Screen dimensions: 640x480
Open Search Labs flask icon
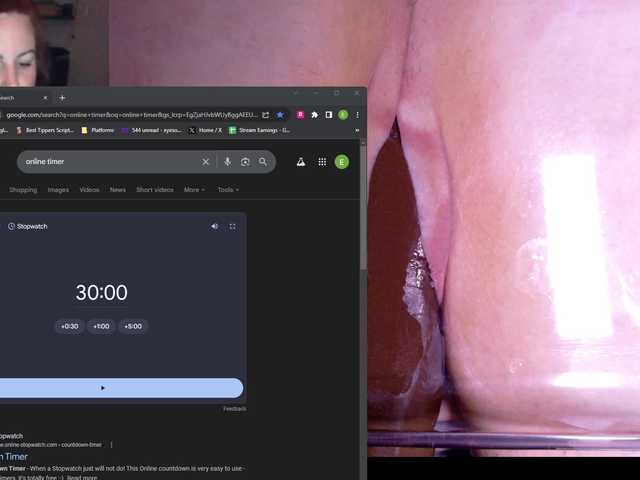coord(301,162)
